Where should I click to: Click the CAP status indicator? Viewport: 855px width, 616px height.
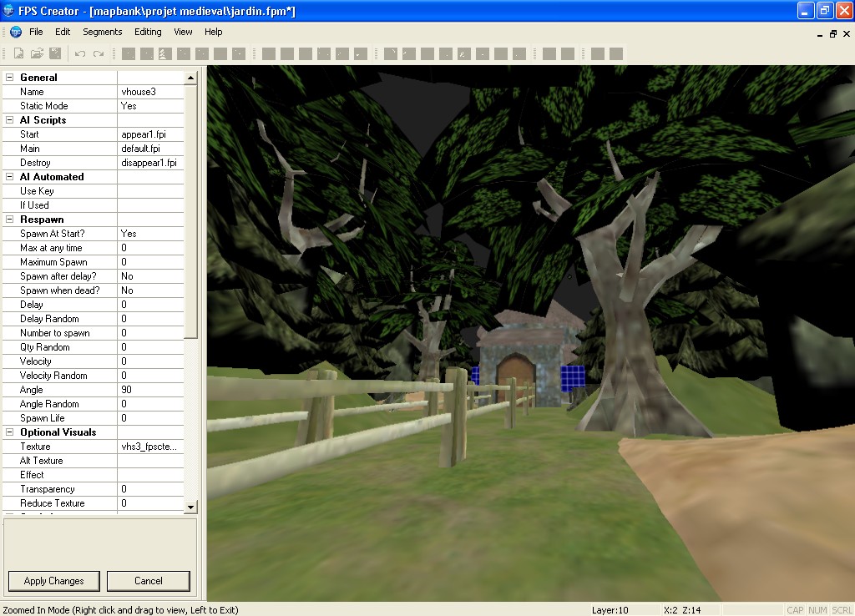(x=795, y=610)
